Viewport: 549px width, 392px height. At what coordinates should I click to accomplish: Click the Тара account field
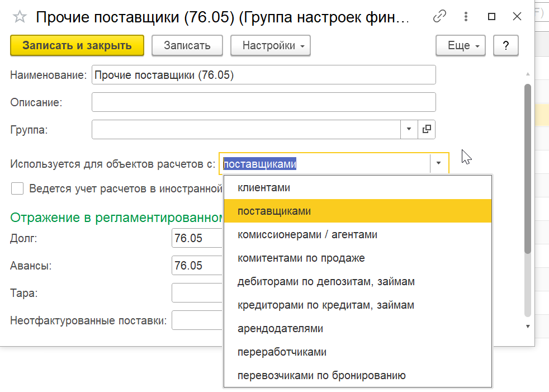(197, 293)
